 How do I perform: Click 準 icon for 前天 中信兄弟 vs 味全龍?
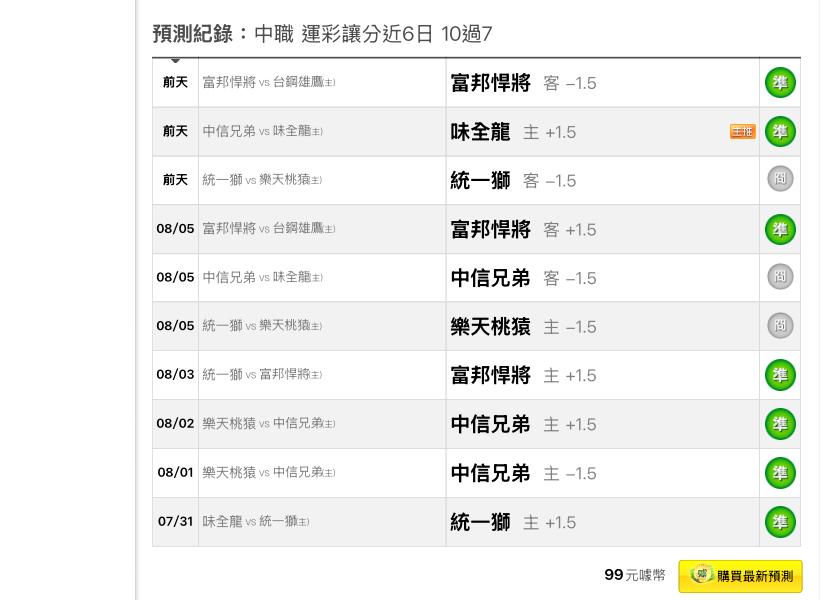[x=780, y=132]
